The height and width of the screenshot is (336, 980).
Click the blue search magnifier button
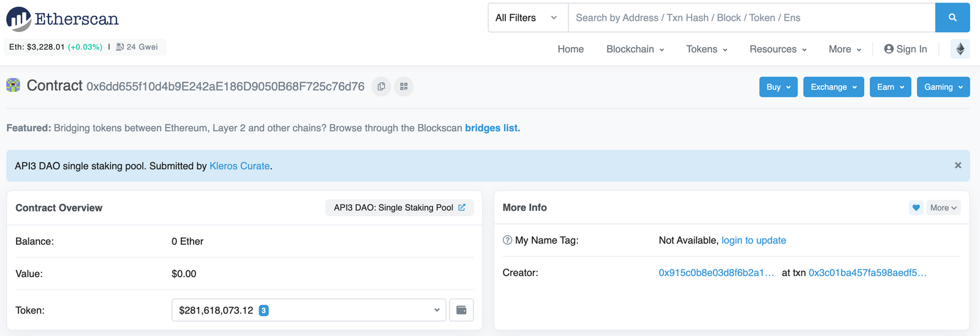coord(952,18)
